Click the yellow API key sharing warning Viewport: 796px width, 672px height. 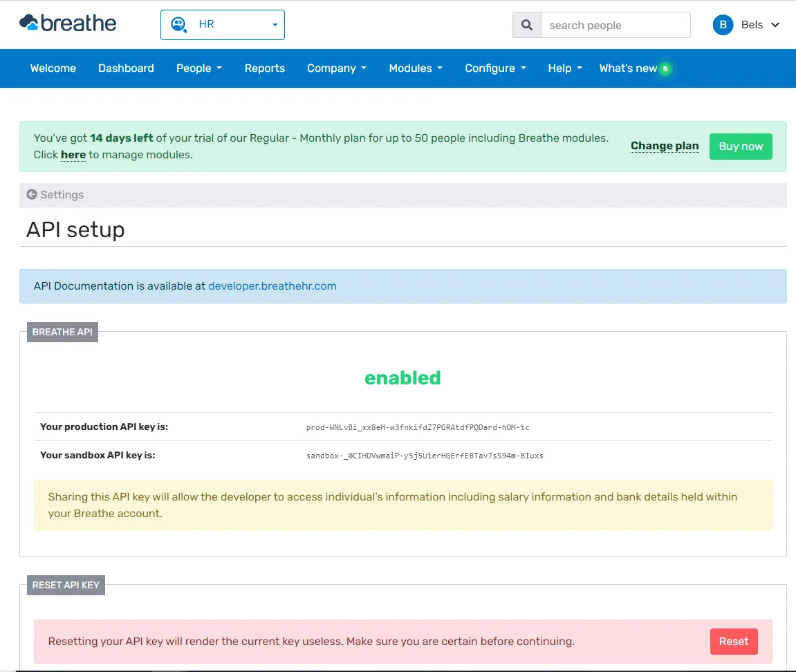point(403,505)
